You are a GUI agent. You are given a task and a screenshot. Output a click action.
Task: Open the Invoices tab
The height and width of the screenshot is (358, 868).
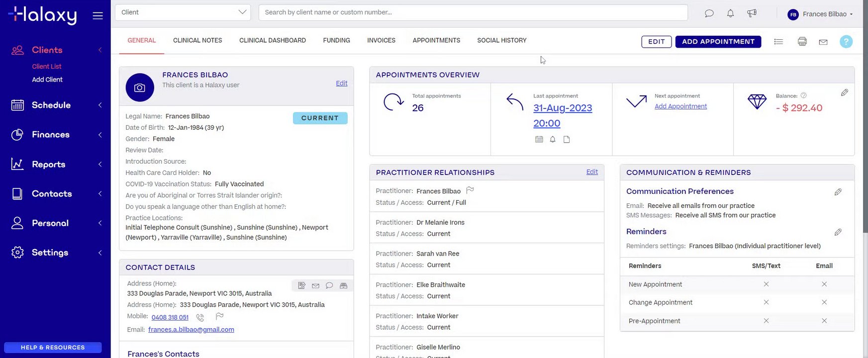tap(381, 40)
